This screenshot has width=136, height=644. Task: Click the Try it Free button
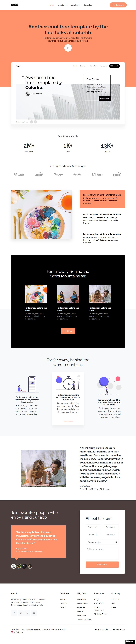[x=68, y=331]
